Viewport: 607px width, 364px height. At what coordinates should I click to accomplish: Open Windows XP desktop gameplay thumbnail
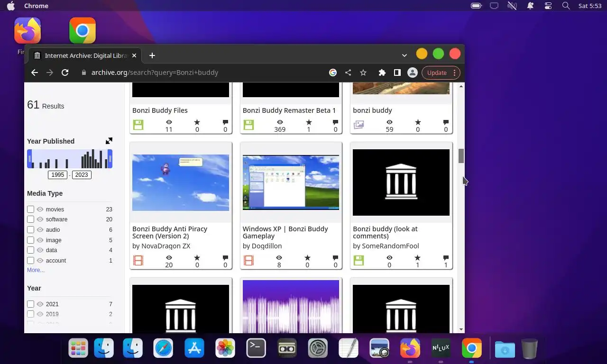tap(291, 182)
